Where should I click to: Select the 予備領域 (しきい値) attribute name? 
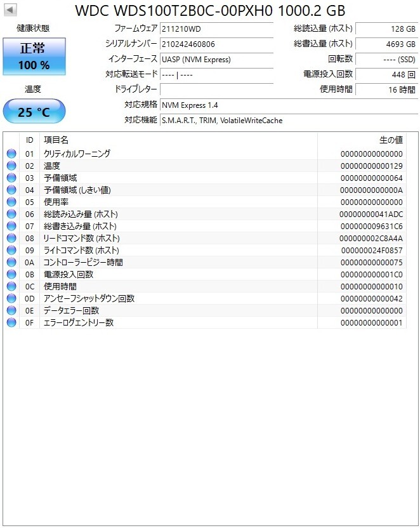[x=77, y=190]
